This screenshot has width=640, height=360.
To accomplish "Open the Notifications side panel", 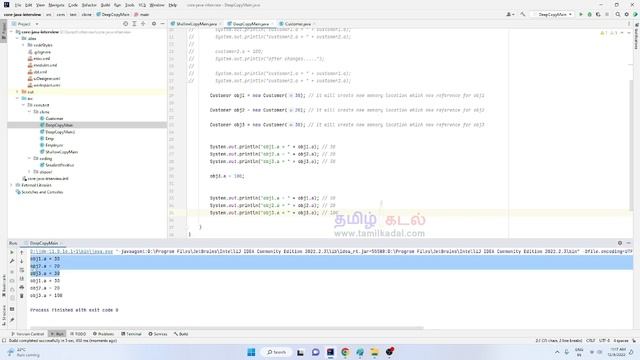I will tap(636, 37).
